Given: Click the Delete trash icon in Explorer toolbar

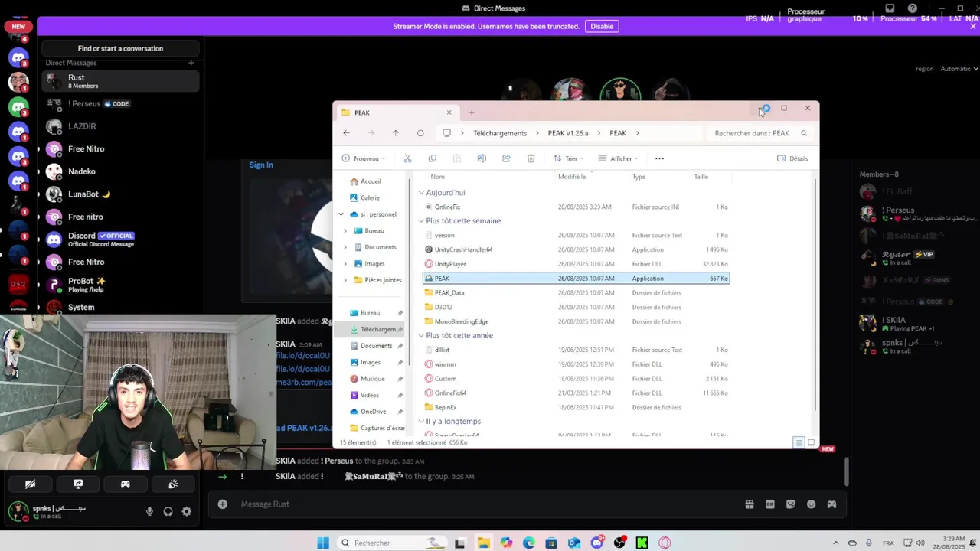Looking at the screenshot, I should (x=531, y=158).
